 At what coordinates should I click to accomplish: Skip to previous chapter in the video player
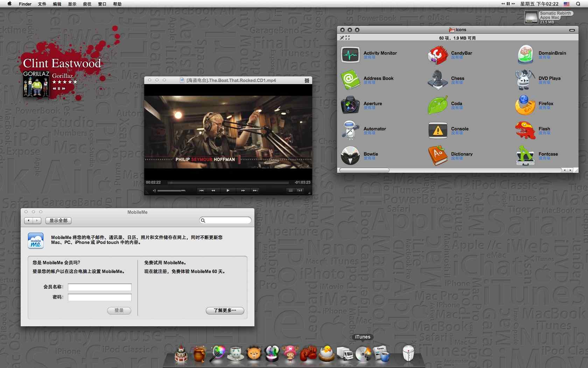pyautogui.click(x=201, y=190)
